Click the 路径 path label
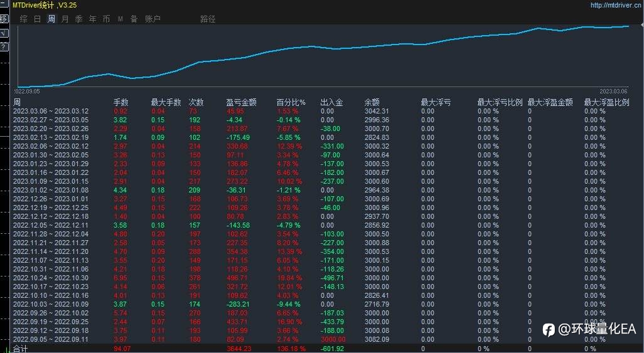This screenshot has height=353, width=644. pos(208,19)
